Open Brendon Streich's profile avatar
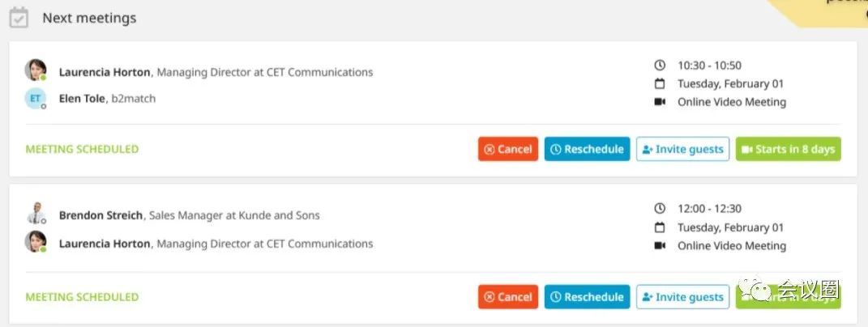The height and width of the screenshot is (327, 868). pyautogui.click(x=36, y=213)
